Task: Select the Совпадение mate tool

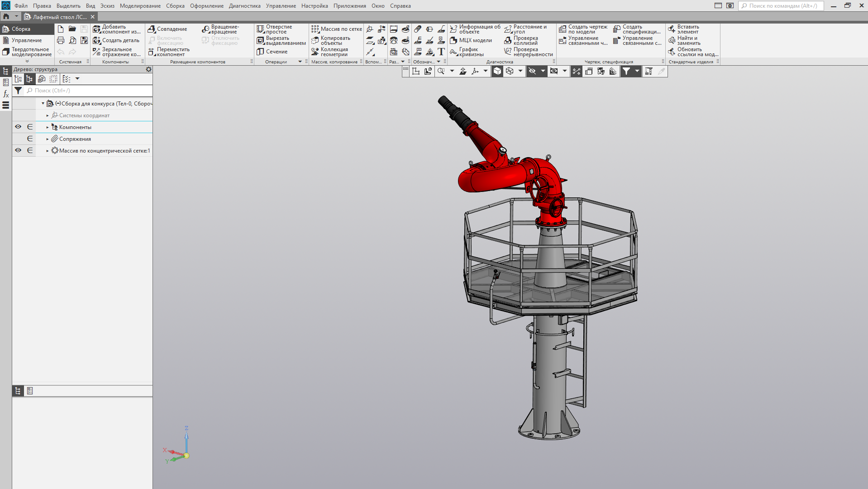Action: [x=167, y=29]
